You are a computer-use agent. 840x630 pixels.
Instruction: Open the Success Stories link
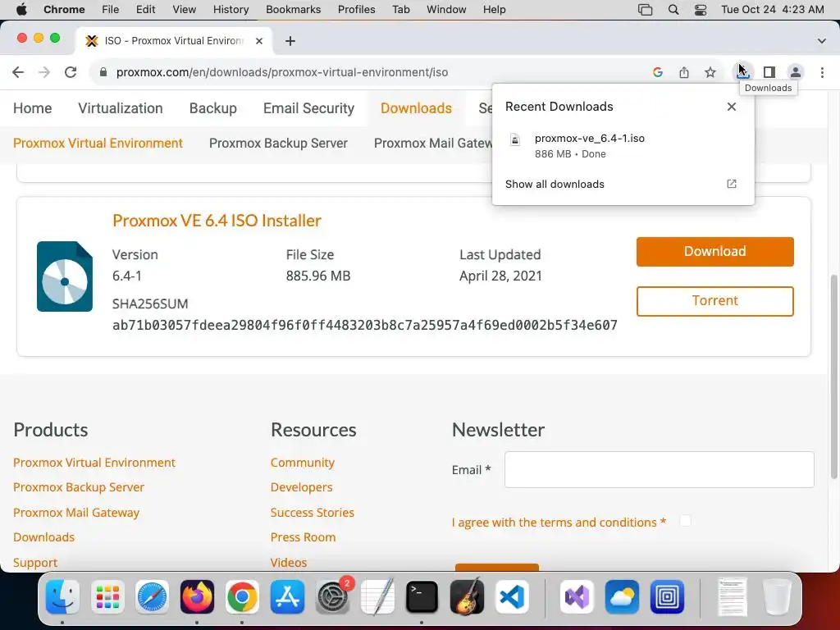click(312, 513)
